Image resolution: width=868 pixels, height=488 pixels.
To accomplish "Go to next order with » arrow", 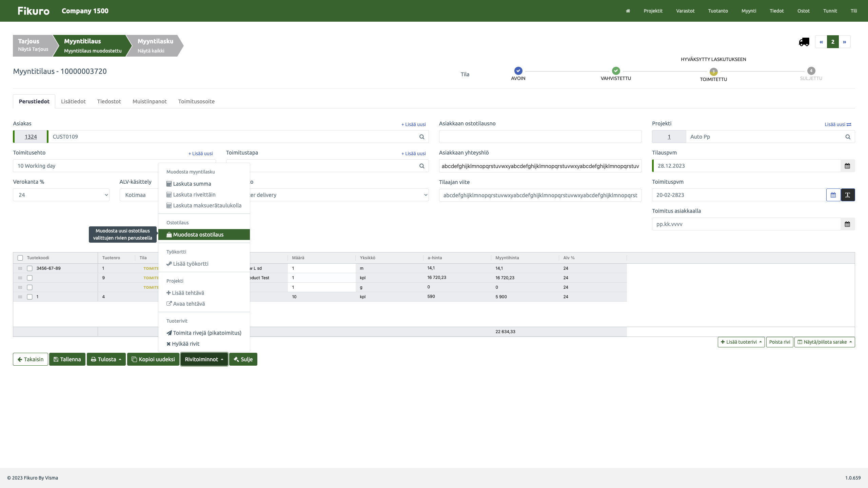I will coord(844,42).
